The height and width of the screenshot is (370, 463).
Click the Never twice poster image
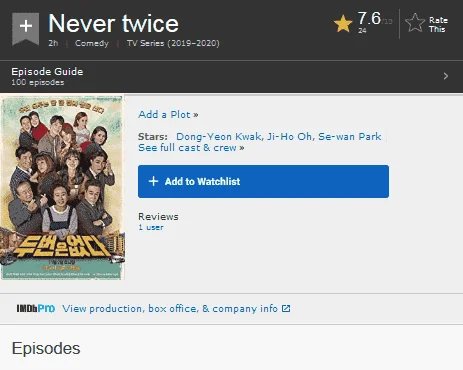(62, 188)
